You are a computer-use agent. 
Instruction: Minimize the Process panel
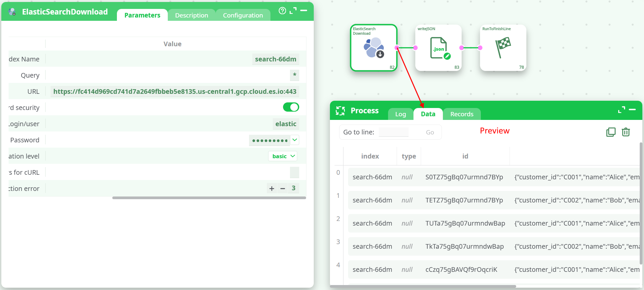pyautogui.click(x=632, y=110)
